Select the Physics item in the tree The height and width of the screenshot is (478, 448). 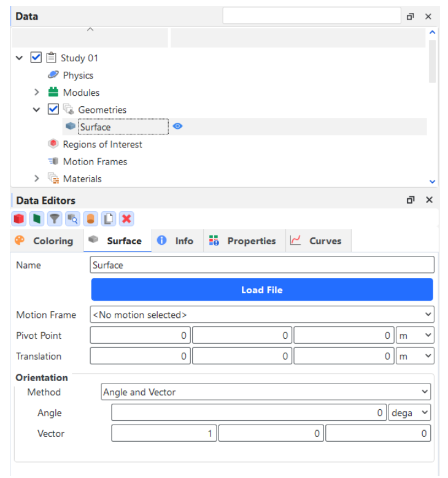78,75
